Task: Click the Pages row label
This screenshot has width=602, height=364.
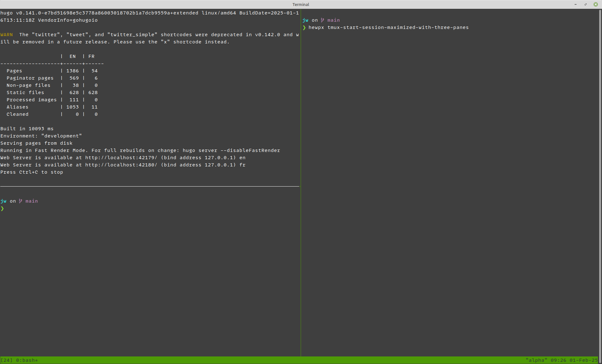Action: tap(14, 71)
